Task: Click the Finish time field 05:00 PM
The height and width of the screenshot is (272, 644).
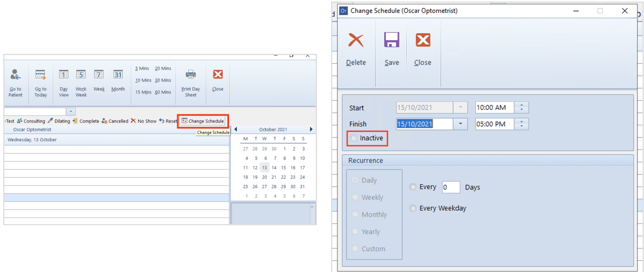Action: pyautogui.click(x=495, y=124)
